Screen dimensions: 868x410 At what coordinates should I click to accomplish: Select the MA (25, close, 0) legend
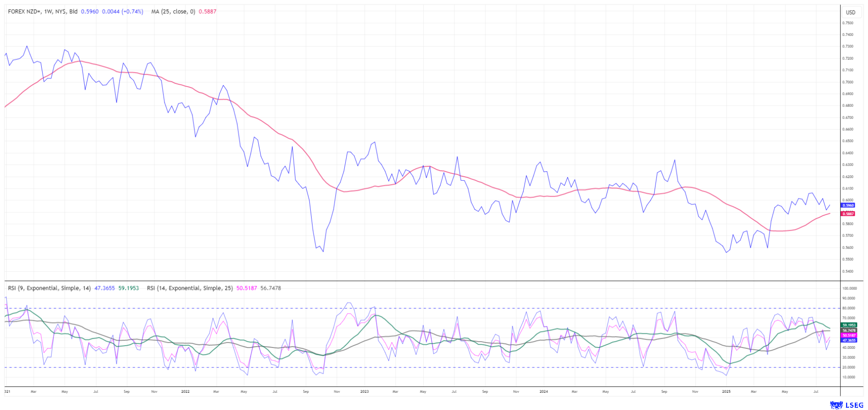pyautogui.click(x=173, y=12)
